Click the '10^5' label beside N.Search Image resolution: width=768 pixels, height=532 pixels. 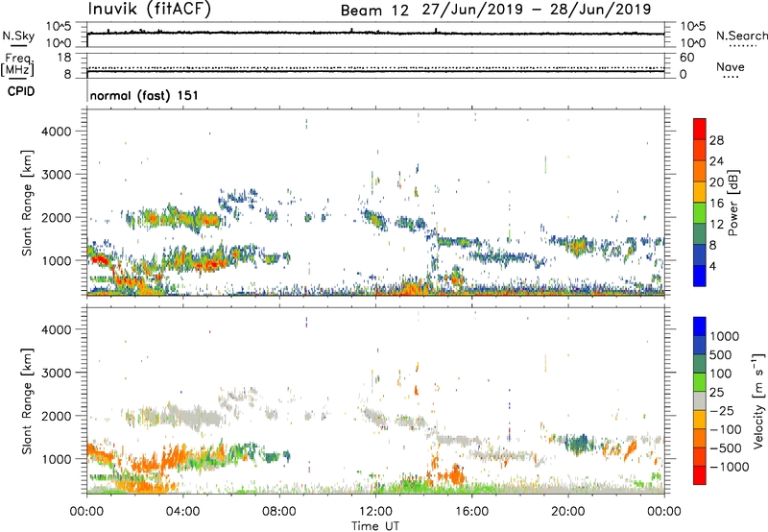[x=693, y=26]
